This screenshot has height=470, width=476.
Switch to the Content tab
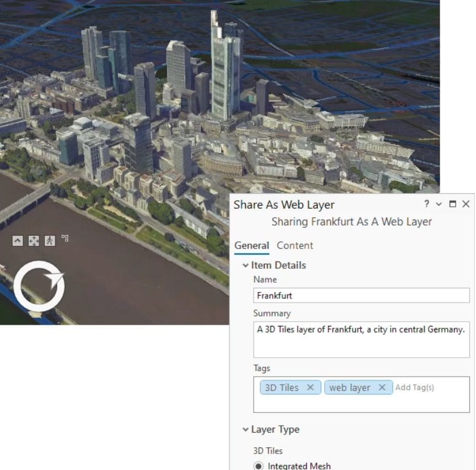click(x=294, y=245)
